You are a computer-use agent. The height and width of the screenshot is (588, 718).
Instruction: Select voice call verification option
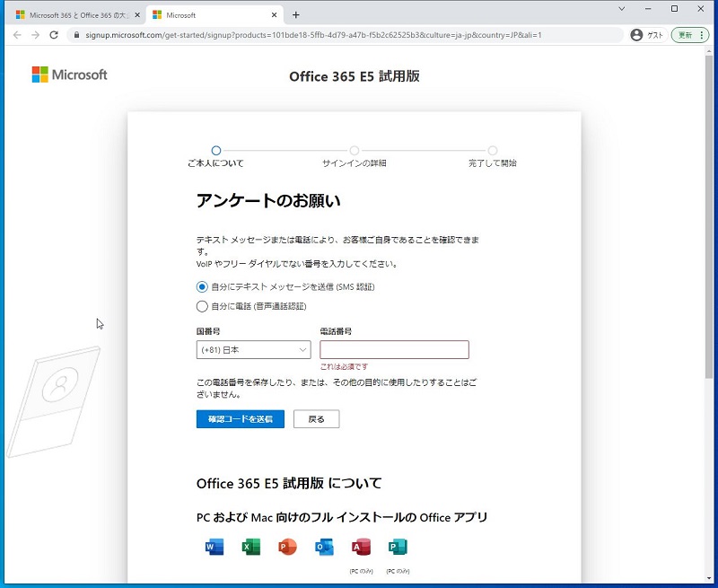pos(202,306)
